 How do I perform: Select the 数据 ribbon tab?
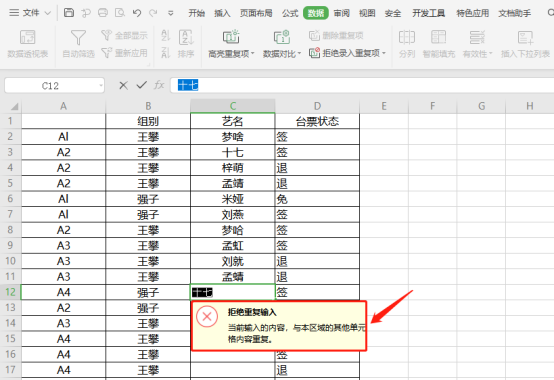tap(316, 13)
